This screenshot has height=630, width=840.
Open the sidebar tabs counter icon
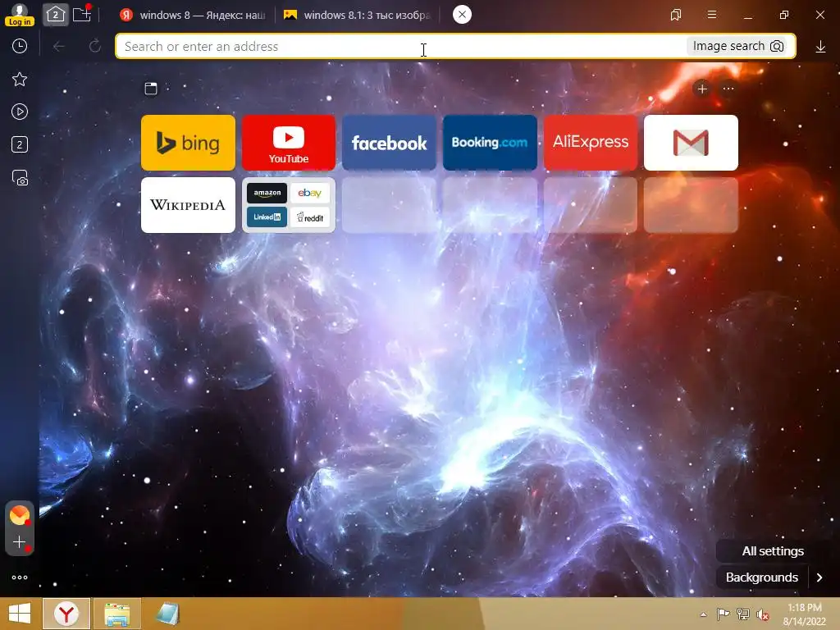(20, 144)
